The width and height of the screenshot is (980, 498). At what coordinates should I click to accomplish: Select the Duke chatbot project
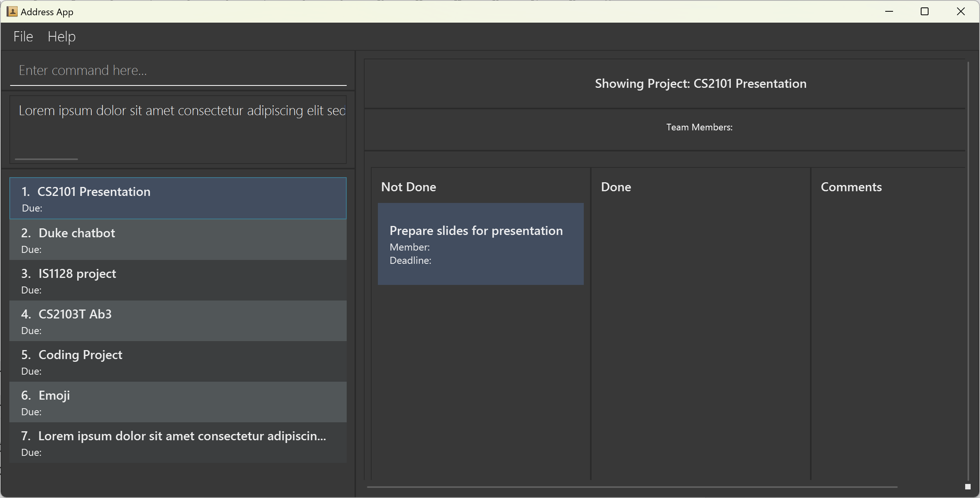click(x=178, y=240)
